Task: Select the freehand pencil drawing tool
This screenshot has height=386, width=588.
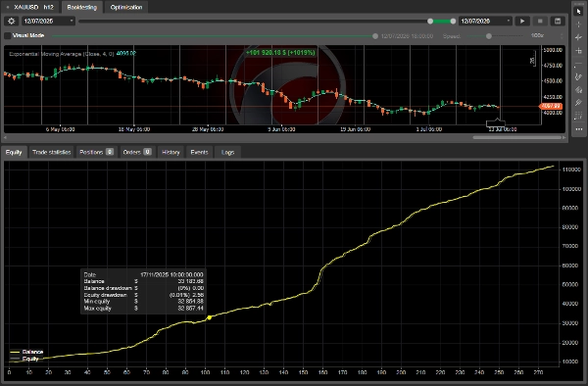Action: tap(578, 77)
